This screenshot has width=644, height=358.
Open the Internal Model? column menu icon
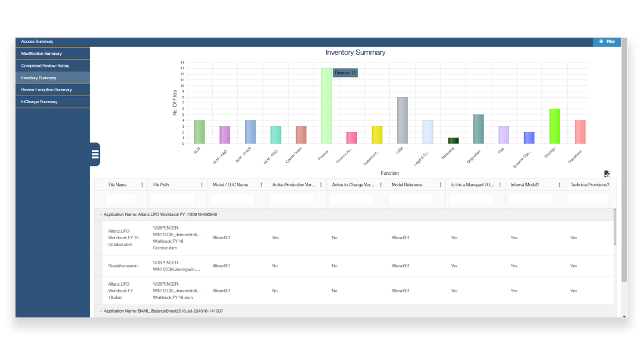click(x=559, y=185)
